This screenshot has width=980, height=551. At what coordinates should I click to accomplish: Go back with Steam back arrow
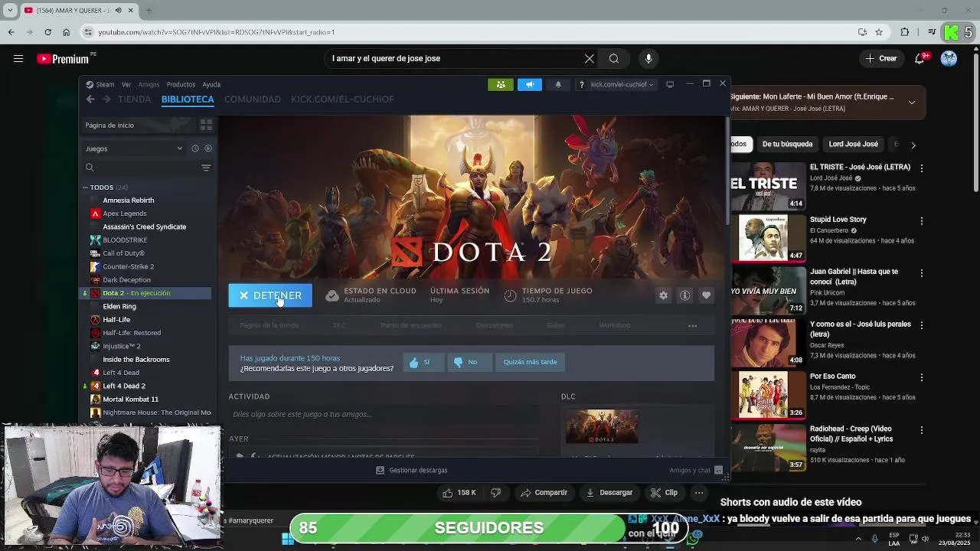(x=90, y=99)
